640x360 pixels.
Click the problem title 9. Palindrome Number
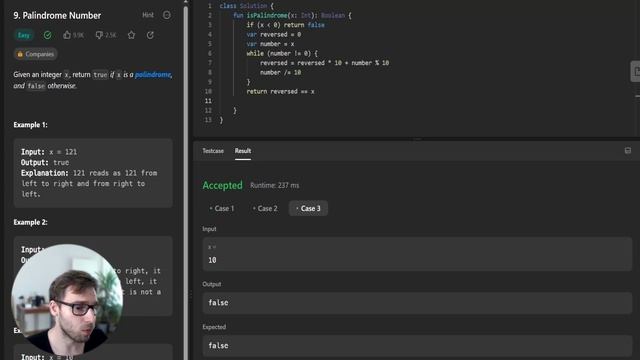[x=57, y=16]
